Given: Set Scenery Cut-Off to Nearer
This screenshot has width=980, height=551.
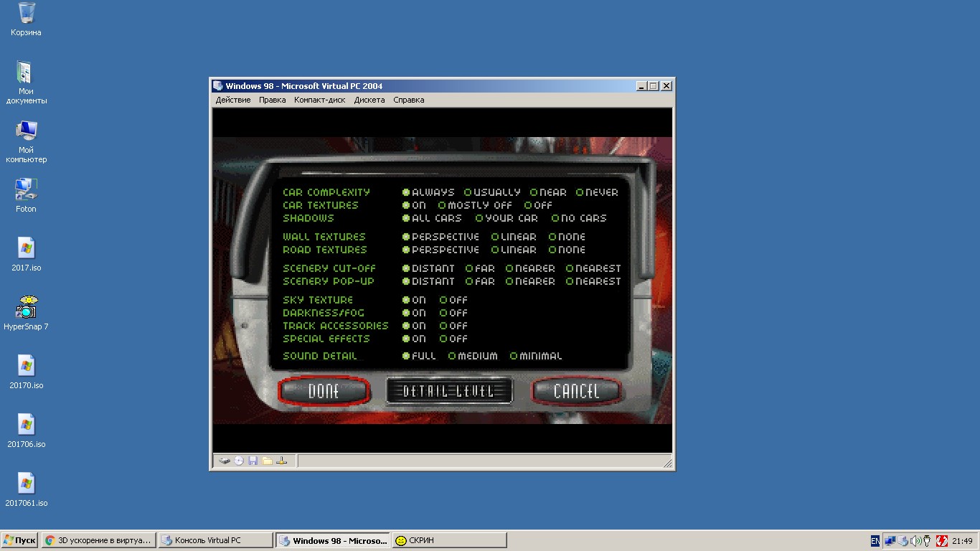Looking at the screenshot, I should 530,268.
